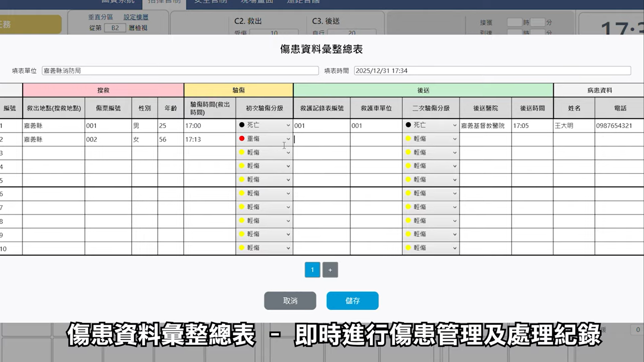Click row 2 傷票編號 002 cell
Image resolution: width=644 pixels, height=362 pixels.
108,139
